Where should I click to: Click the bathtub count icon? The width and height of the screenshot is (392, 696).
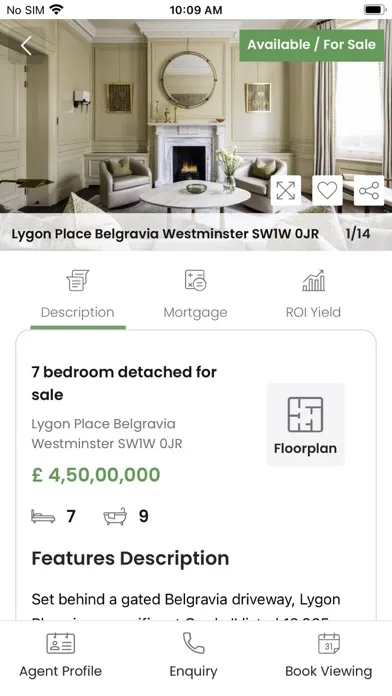point(115,517)
